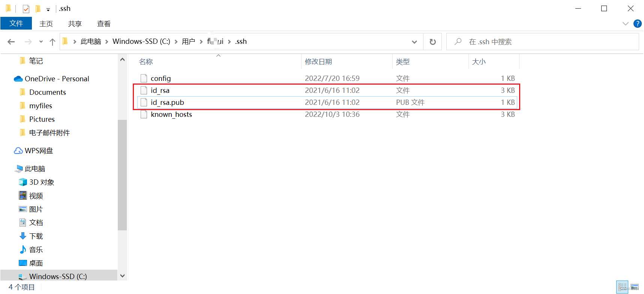Expand chevron after 用户 in breadcrumb
The height and width of the screenshot is (294, 644).
(x=201, y=42)
